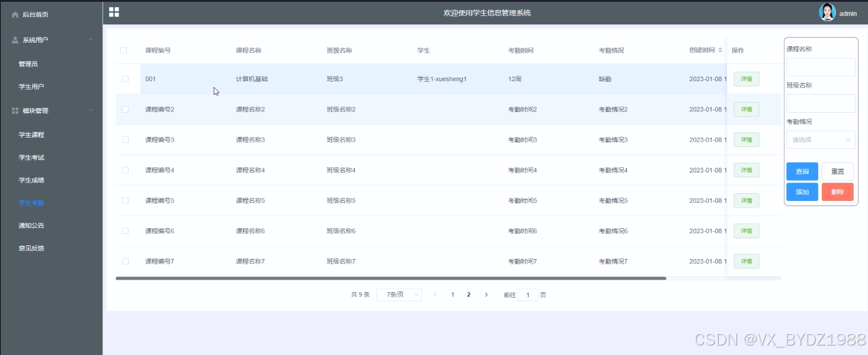Click the 考勤时间4 cell
This screenshot has height=355, width=868.
click(x=522, y=170)
